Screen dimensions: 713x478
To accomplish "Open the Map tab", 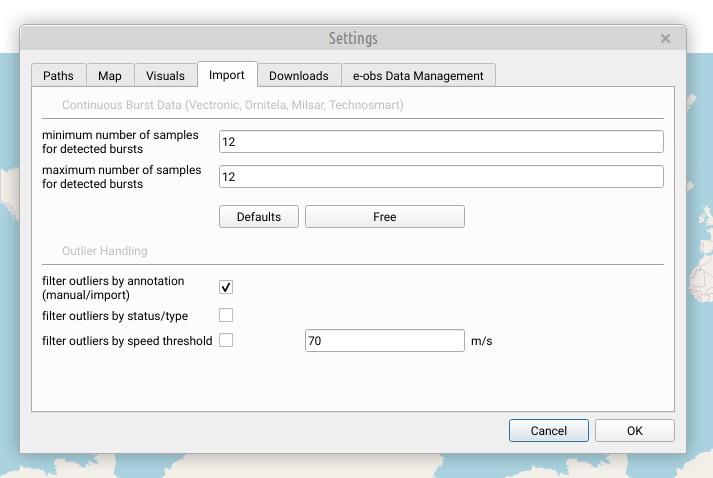I will [110, 75].
